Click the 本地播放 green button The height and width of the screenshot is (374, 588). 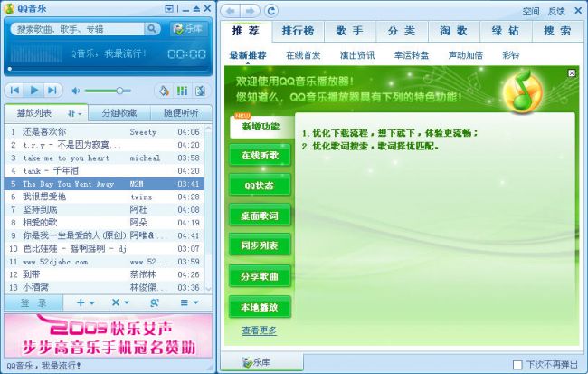click(x=260, y=307)
